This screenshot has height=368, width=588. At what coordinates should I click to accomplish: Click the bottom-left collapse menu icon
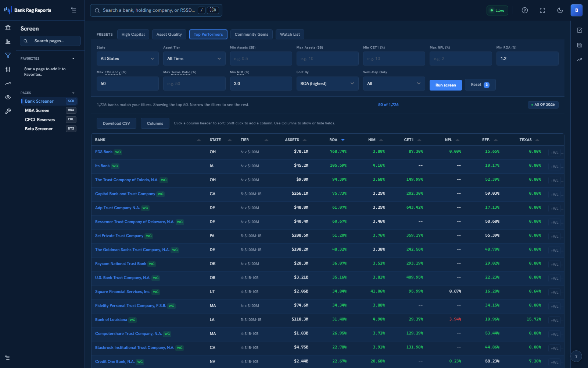(7, 357)
